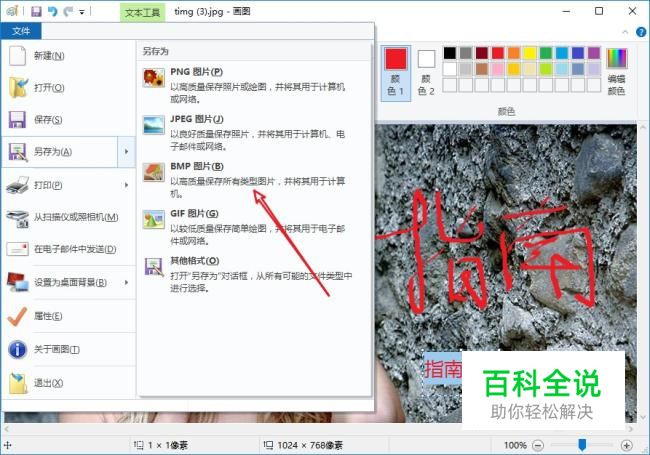Click the zoom out minus button
This screenshot has width=650, height=455.
tap(538, 445)
